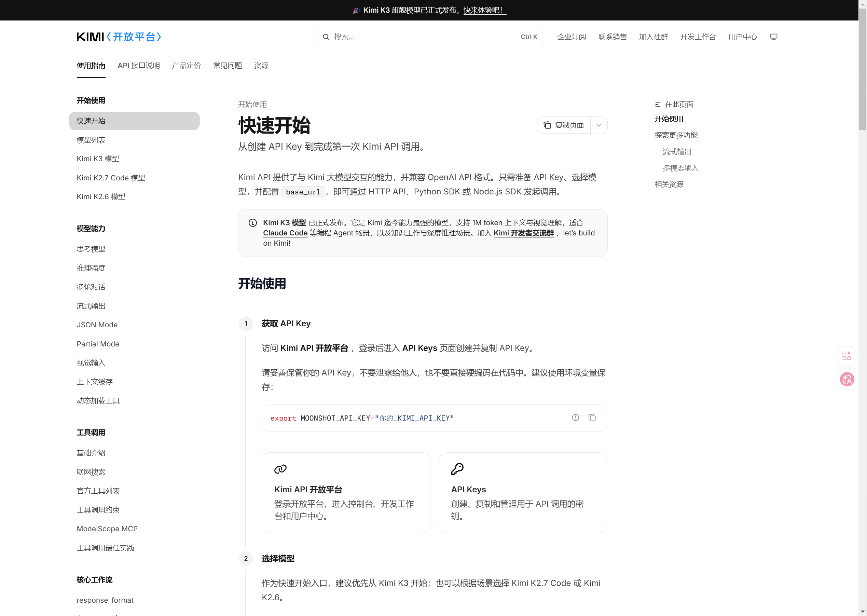
Task: Open the Kimi API 开放平台 card
Action: tap(346, 492)
